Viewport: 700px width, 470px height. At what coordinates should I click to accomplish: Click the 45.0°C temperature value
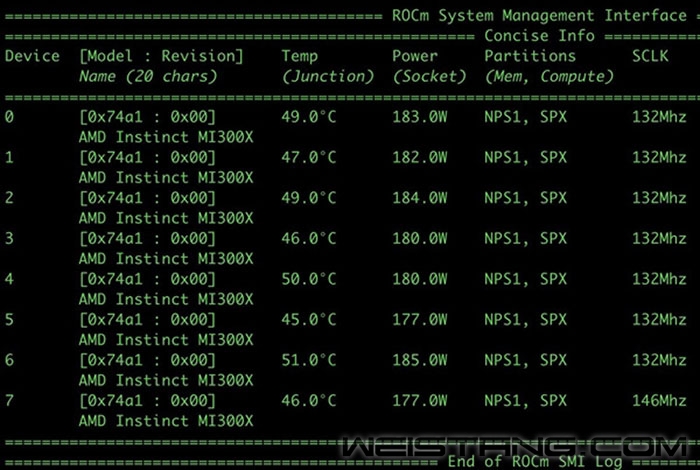coord(308,320)
